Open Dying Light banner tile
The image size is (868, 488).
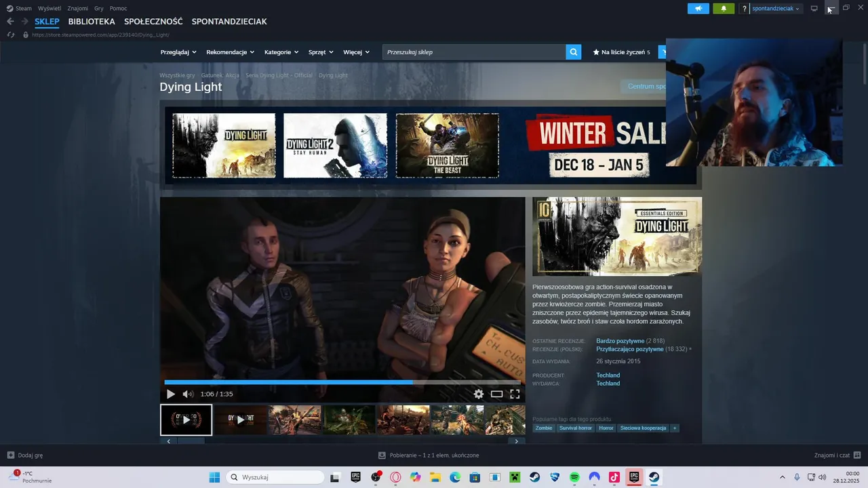pos(224,146)
